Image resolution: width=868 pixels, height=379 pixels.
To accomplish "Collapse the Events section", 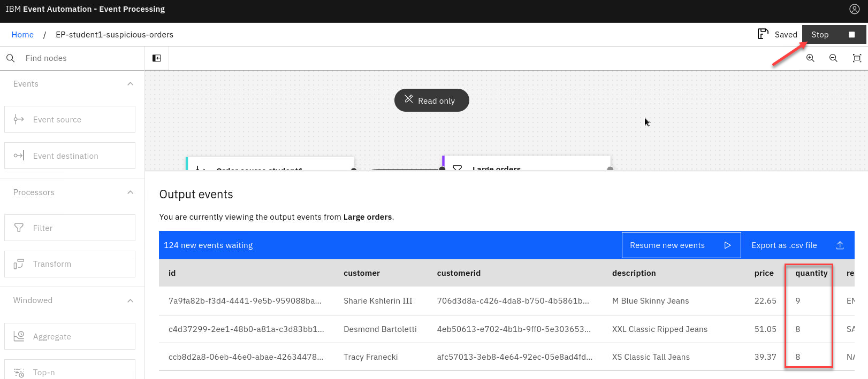I will (x=130, y=84).
